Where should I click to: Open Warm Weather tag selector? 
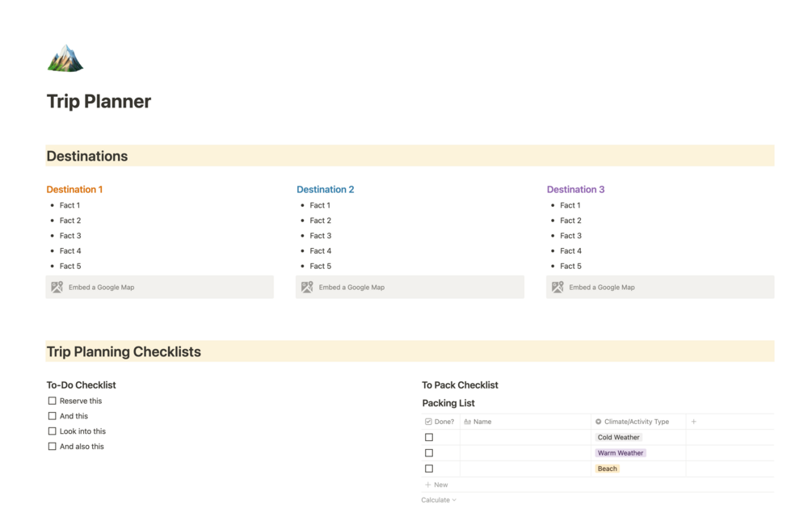621,453
